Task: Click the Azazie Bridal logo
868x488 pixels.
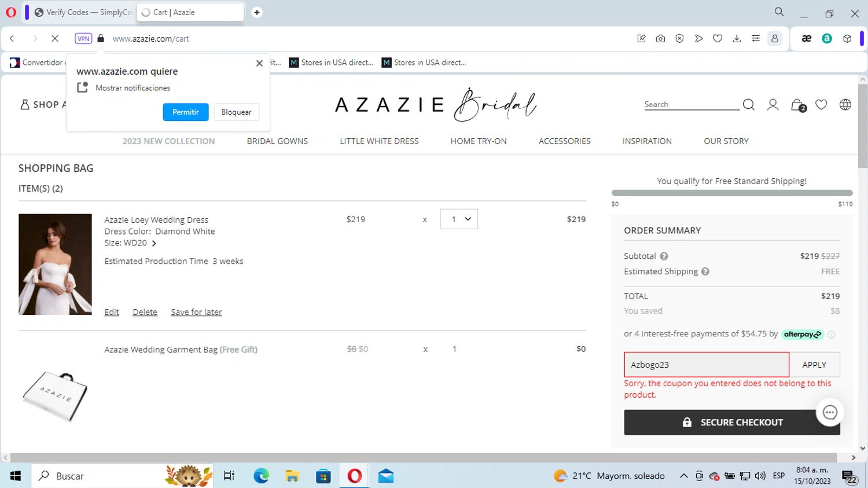Action: click(436, 105)
